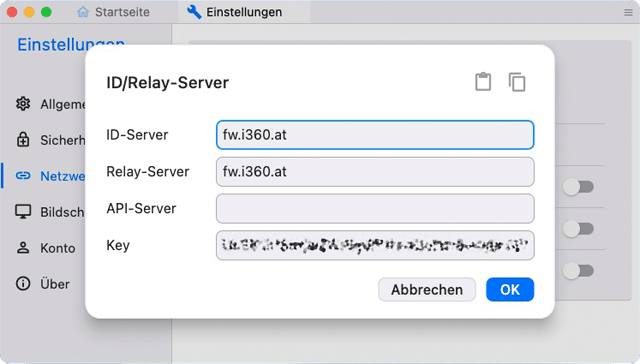
Task: Click the person icon beside Konto
Action: [23, 248]
